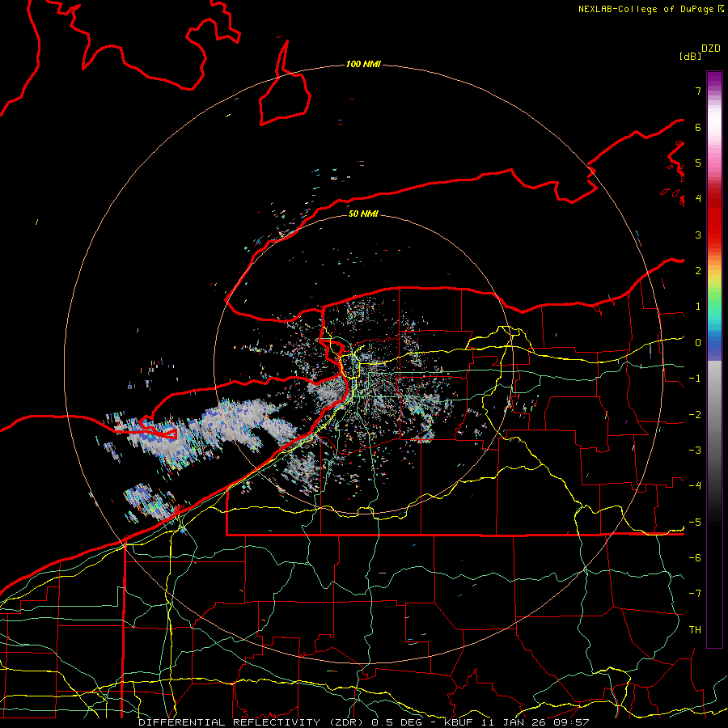Click the '-4' value on color scale
The width and height of the screenshot is (728, 728).
point(695,486)
